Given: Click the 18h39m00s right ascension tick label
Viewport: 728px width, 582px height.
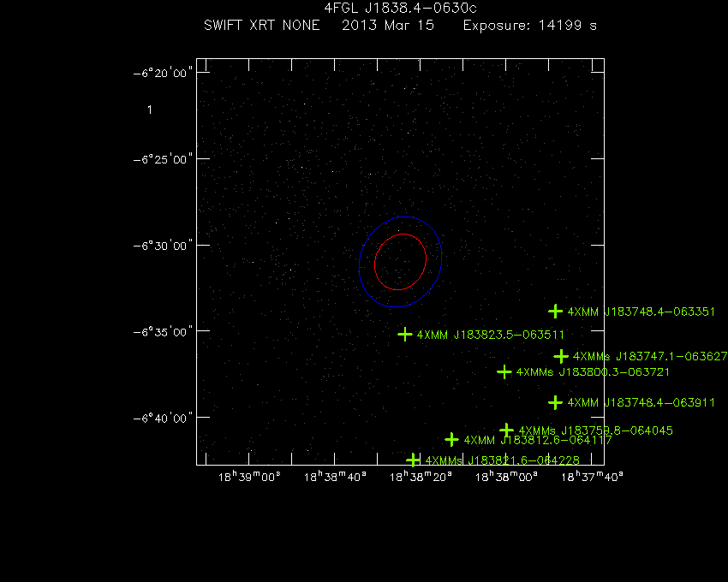Looking at the screenshot, I should (249, 477).
